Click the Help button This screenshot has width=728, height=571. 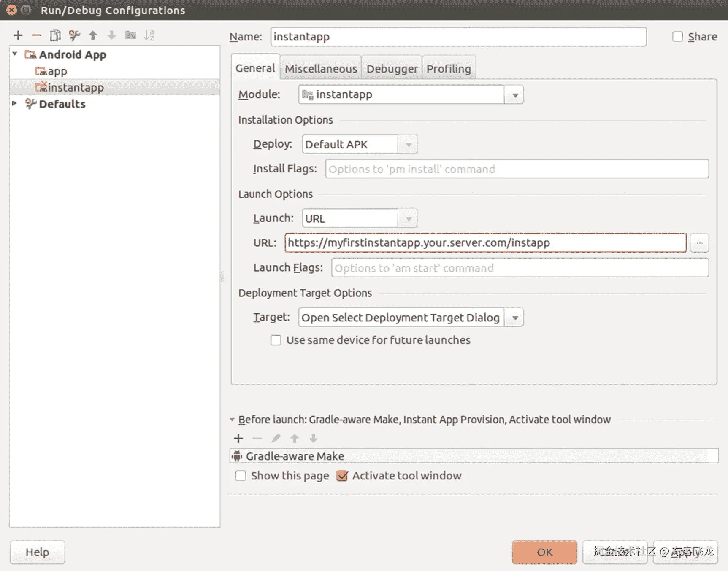[x=37, y=552]
